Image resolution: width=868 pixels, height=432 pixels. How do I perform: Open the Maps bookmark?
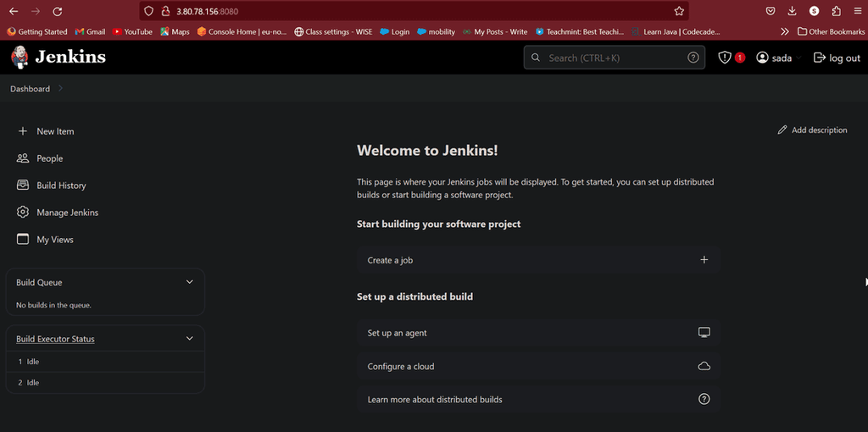(175, 31)
